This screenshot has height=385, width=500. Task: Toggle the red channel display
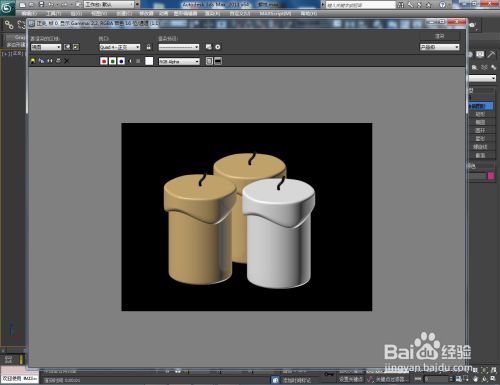click(104, 61)
